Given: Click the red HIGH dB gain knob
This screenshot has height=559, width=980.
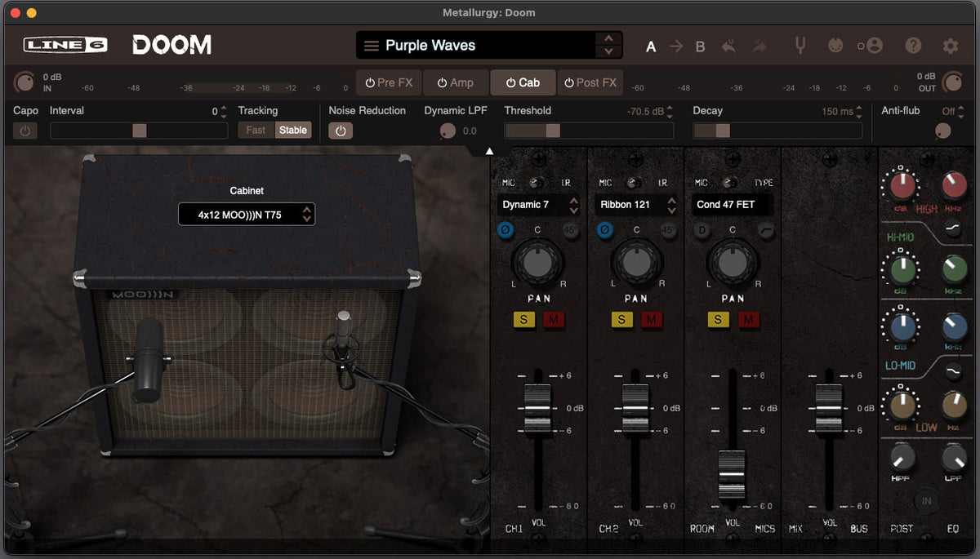Looking at the screenshot, I should (x=902, y=187).
